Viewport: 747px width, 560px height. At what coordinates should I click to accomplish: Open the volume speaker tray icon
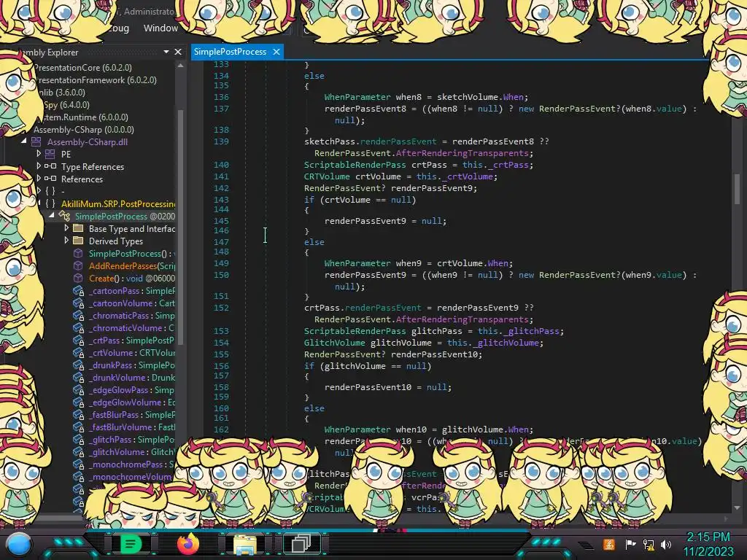point(666,544)
